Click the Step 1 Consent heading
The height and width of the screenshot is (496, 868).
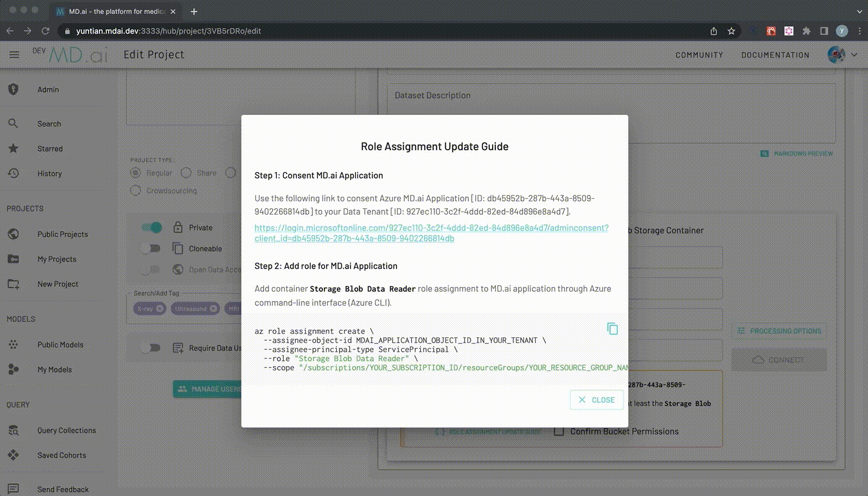pos(318,175)
